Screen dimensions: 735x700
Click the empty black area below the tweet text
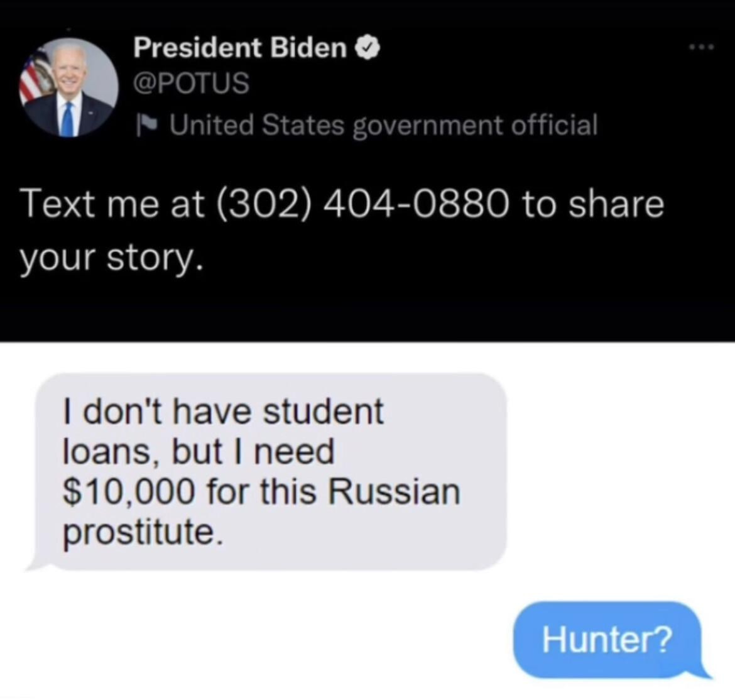point(367,310)
